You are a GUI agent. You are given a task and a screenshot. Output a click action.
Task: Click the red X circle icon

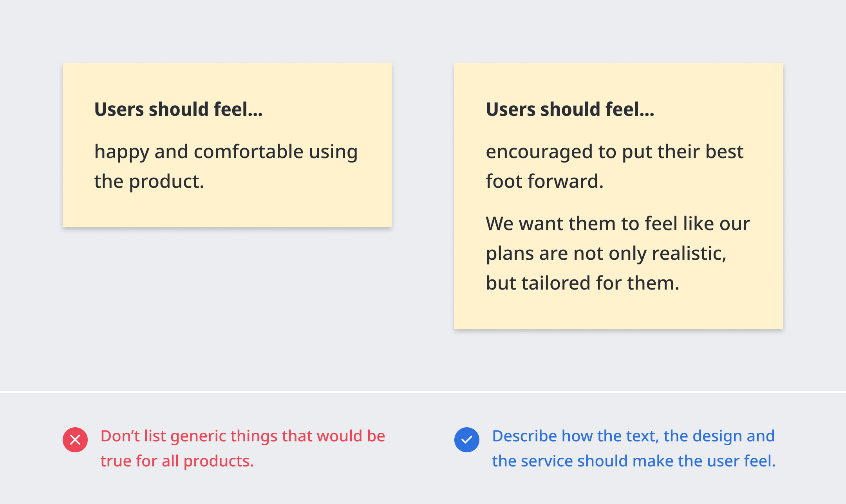click(75, 440)
